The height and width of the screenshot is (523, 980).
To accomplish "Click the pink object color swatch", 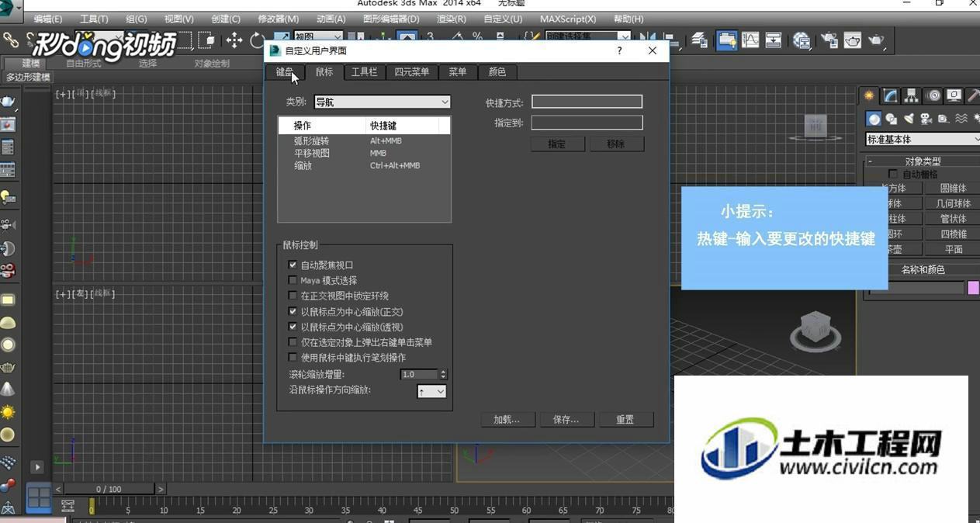I will 974,288.
